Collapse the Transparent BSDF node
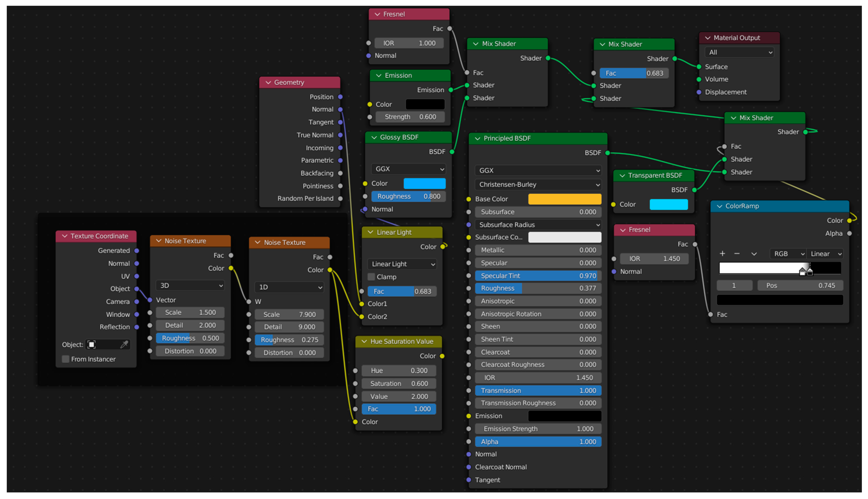This screenshot has height=499, width=868. tap(622, 175)
